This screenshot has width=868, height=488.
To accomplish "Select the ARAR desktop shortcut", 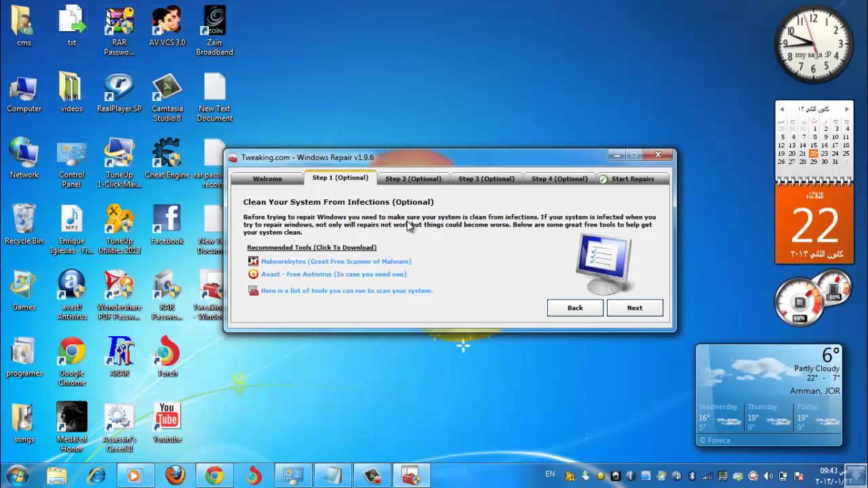I will [x=119, y=358].
